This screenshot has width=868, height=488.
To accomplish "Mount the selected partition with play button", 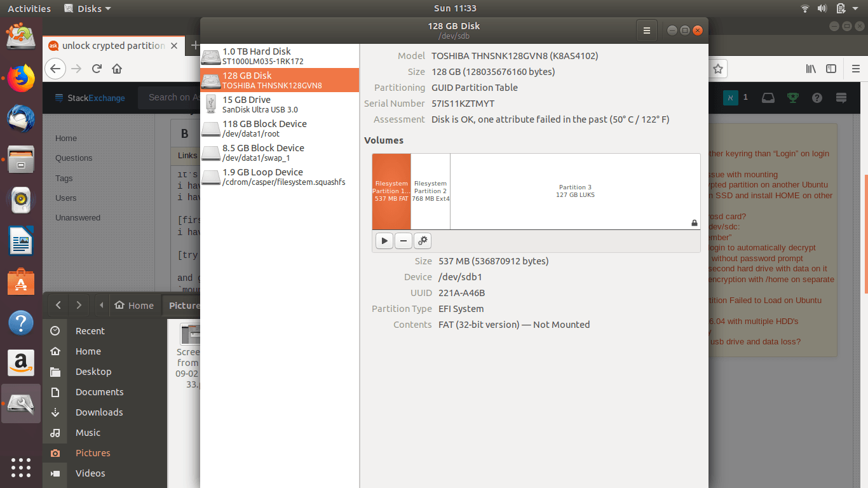I will click(x=384, y=241).
